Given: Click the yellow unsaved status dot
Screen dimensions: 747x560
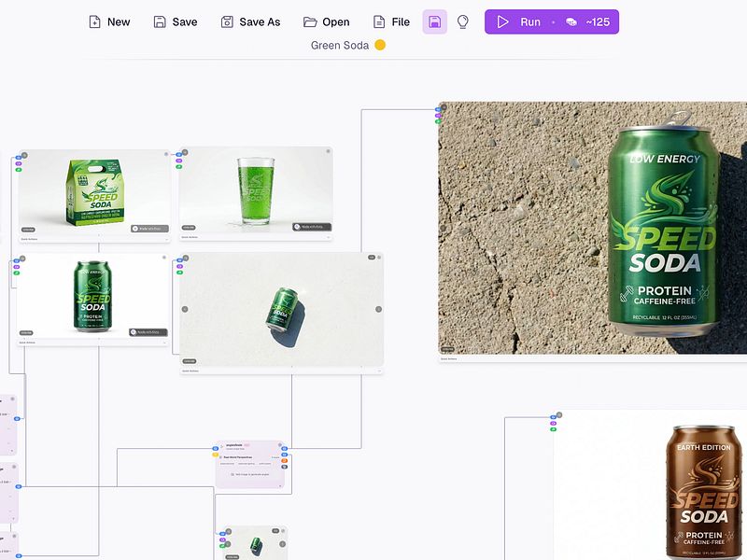Looking at the screenshot, I should click(x=380, y=45).
